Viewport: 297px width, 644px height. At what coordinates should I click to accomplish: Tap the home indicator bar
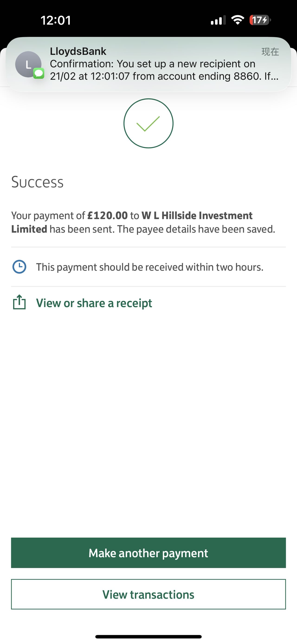tap(148, 637)
